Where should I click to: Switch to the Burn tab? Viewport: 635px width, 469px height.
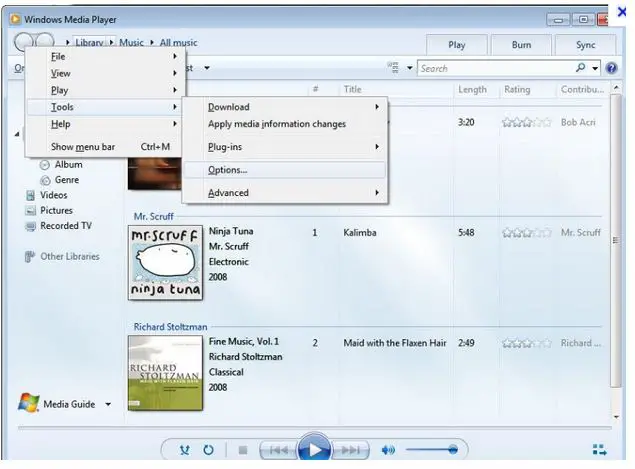pyautogui.click(x=521, y=45)
